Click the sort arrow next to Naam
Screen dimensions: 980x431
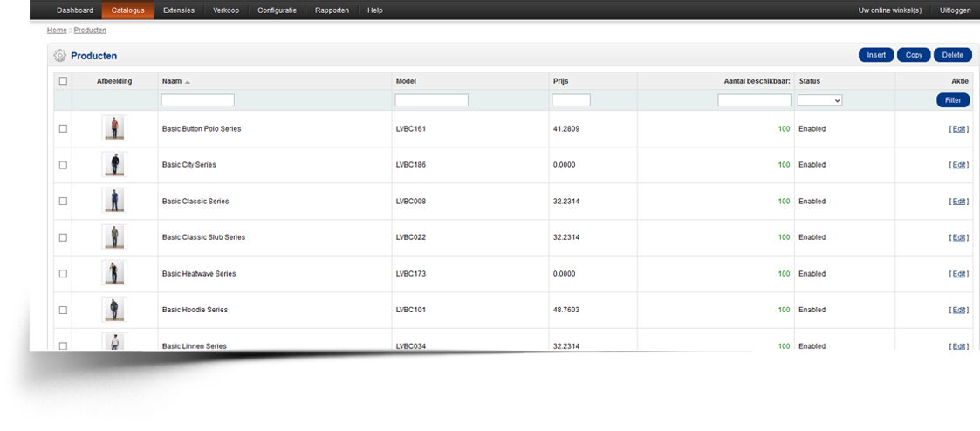188,82
